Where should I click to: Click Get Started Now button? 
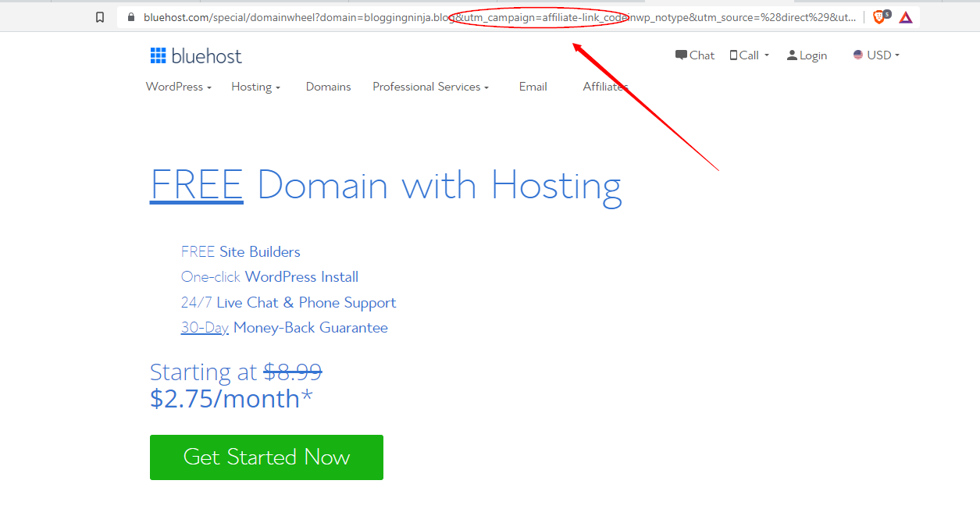[266, 457]
